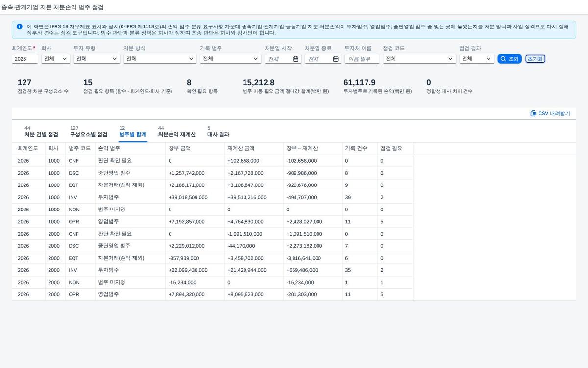Open the 점검 코드 dropdown

419,59
